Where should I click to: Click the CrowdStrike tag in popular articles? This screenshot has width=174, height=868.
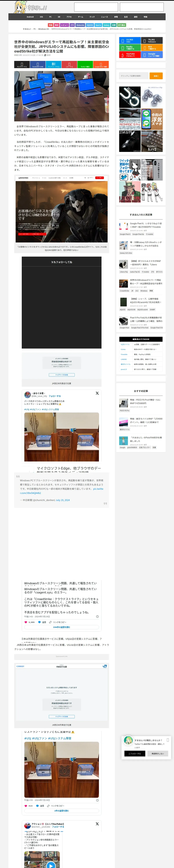[x=124, y=290]
